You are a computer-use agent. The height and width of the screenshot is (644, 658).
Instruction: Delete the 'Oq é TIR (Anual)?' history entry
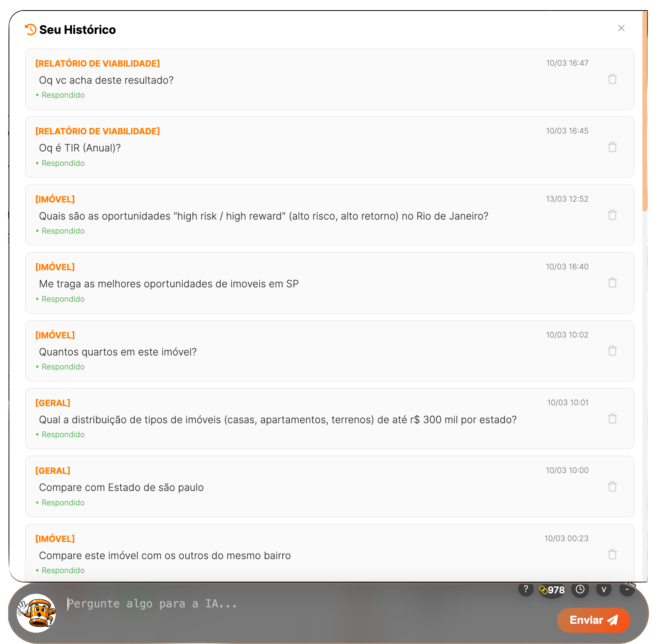click(x=612, y=147)
